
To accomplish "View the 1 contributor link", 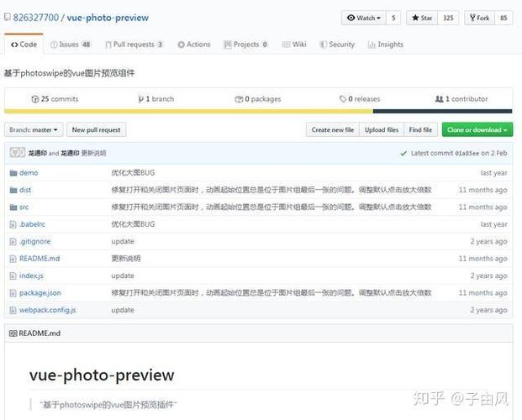I will 461,99.
